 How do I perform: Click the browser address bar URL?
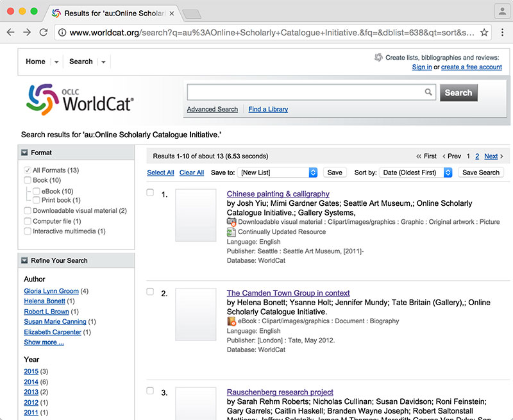click(x=272, y=33)
